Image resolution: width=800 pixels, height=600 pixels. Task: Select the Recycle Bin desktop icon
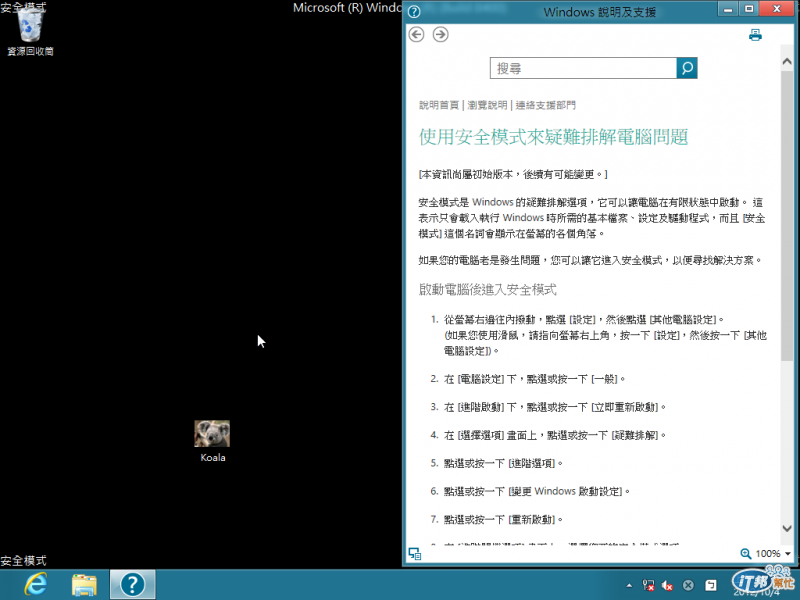point(30,30)
